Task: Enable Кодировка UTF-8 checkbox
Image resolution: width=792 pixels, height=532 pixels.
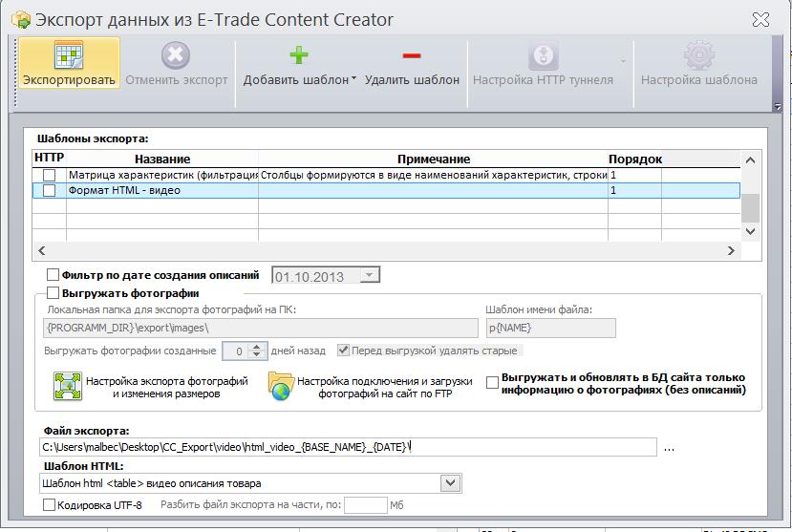Action: tap(49, 504)
